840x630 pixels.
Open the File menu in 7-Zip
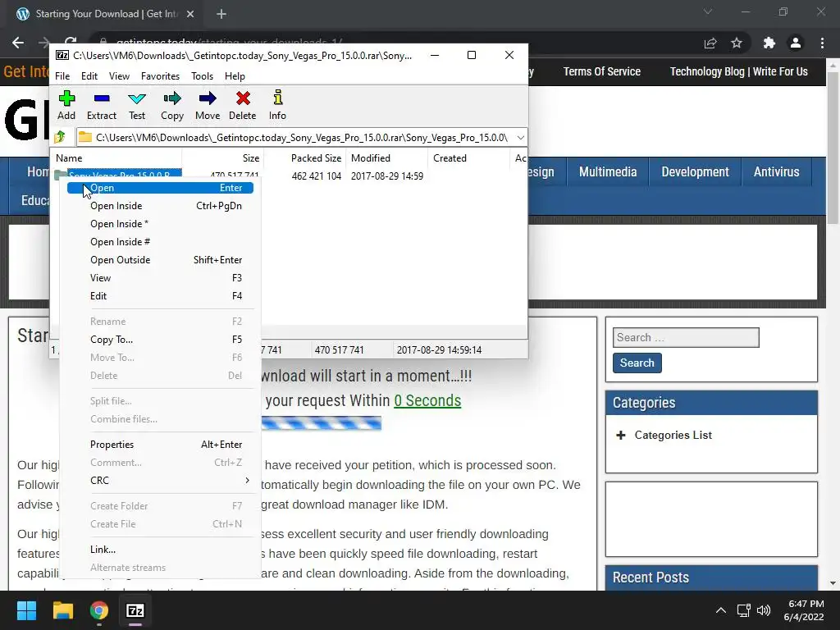click(62, 76)
